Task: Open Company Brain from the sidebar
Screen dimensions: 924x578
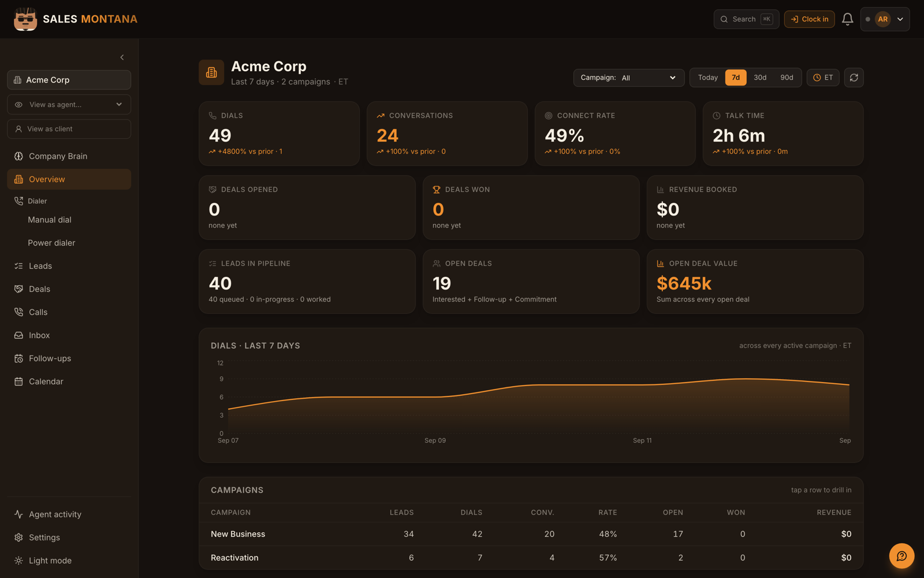Action: (x=69, y=156)
